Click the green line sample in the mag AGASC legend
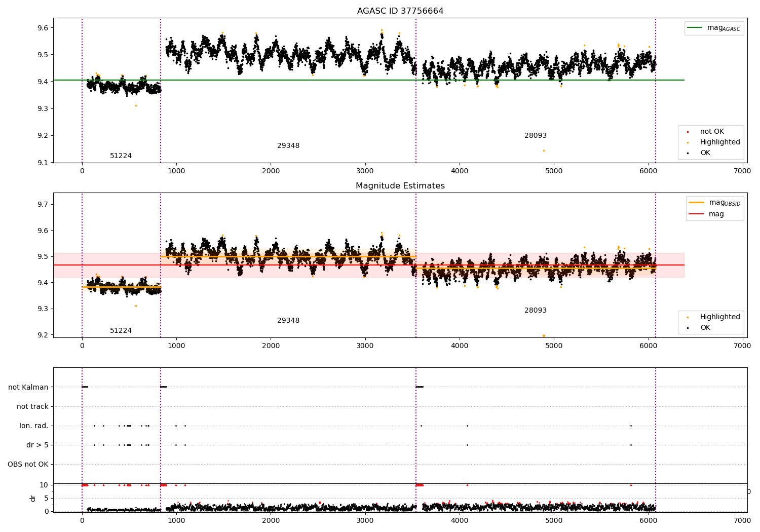 pyautogui.click(x=695, y=27)
